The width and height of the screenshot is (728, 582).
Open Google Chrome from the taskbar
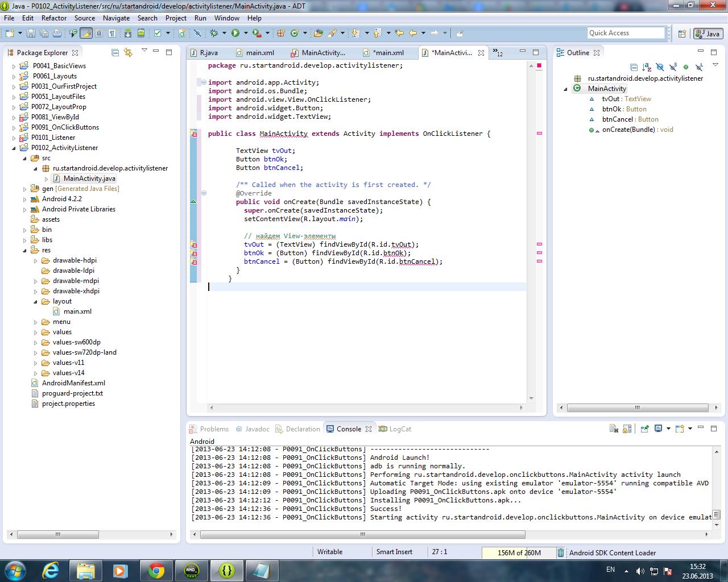[156, 570]
